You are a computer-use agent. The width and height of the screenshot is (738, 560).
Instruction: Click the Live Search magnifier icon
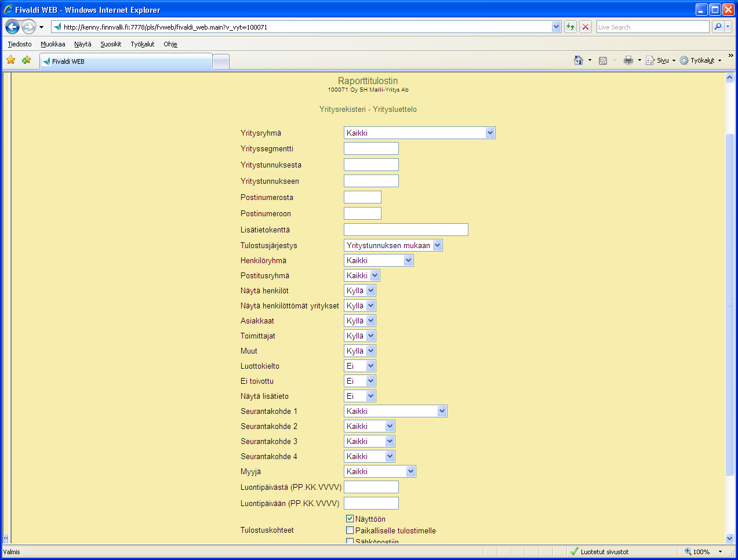point(718,27)
